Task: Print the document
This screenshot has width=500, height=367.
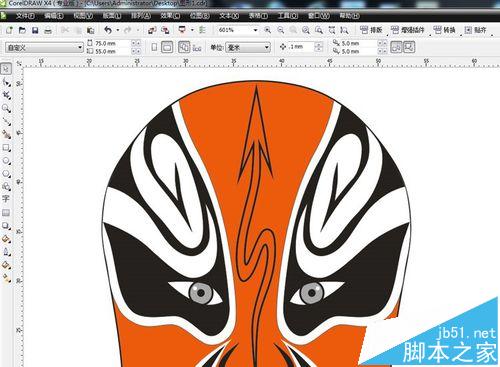Action: pos(48,30)
